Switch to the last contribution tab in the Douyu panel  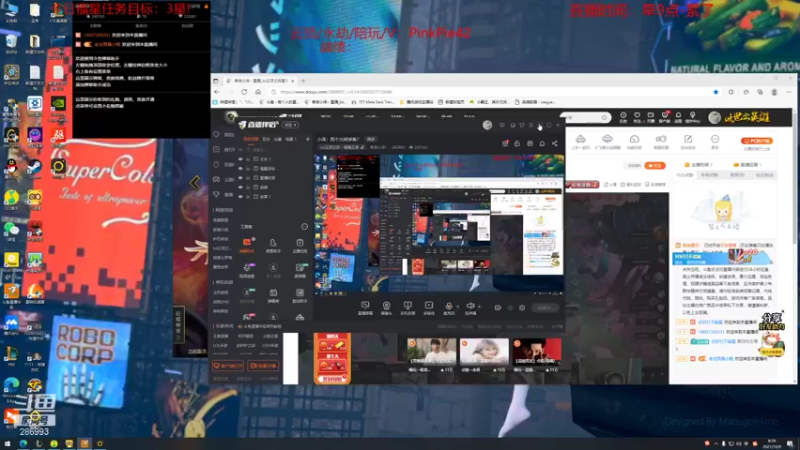(764, 175)
